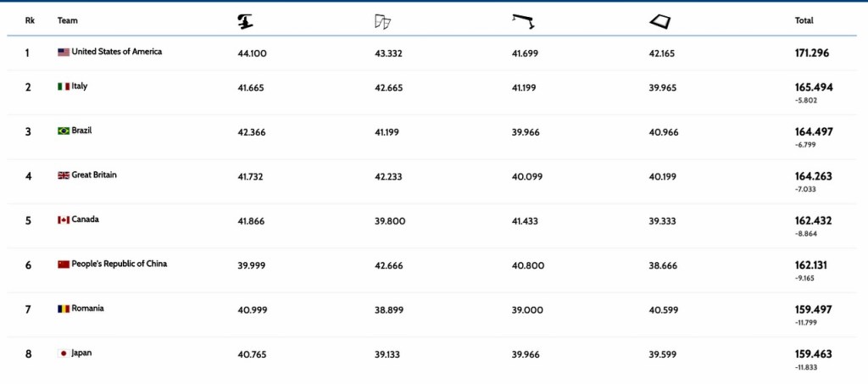868x384 pixels.
Task: Click the Japanese flag icon
Action: coord(63,353)
